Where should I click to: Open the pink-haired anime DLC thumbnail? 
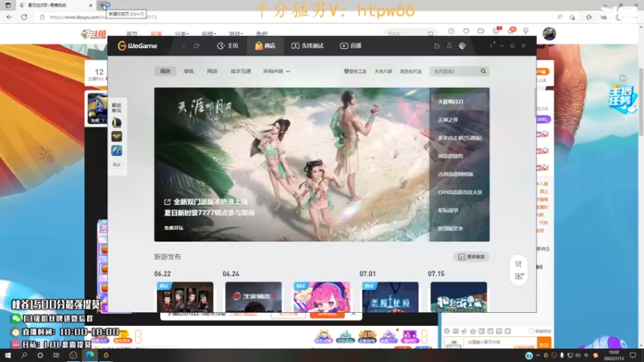[x=322, y=297]
